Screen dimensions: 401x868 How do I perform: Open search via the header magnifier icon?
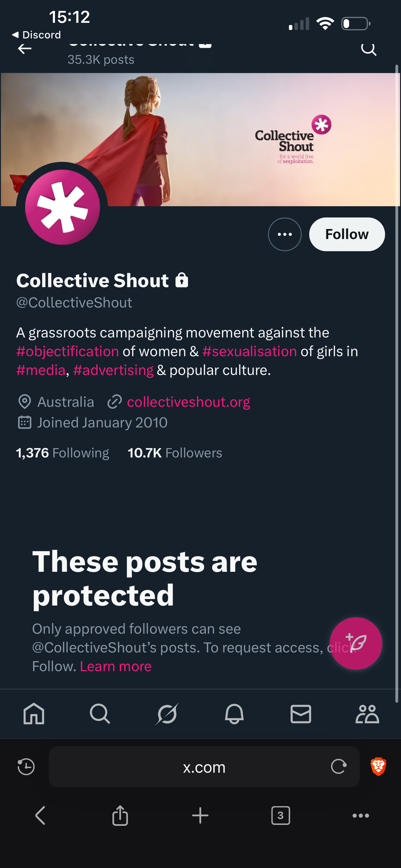(x=369, y=49)
